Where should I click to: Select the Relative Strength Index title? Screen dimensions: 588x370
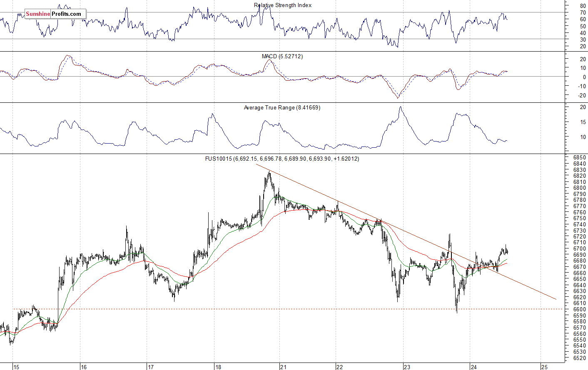point(283,5)
